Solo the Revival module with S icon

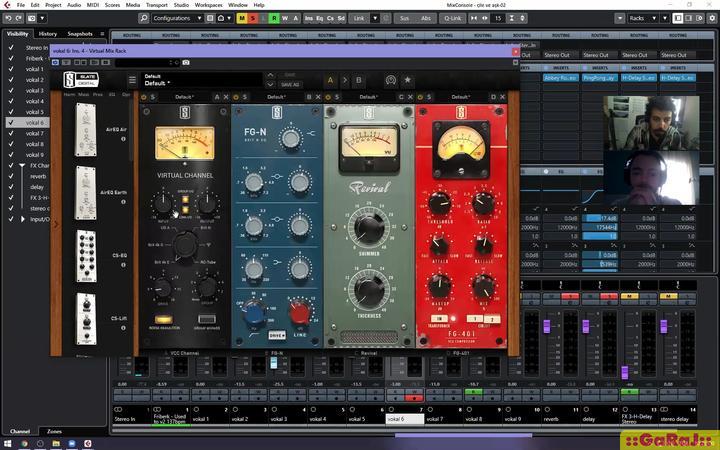pos(337,97)
